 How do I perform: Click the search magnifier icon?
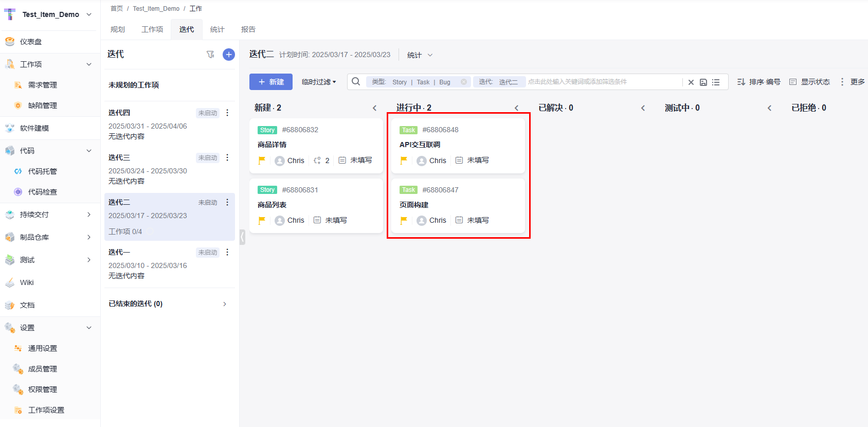point(356,82)
